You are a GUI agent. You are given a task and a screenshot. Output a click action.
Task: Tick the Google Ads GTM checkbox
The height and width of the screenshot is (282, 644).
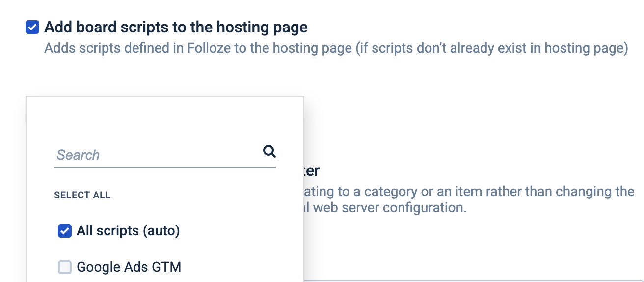tap(65, 267)
